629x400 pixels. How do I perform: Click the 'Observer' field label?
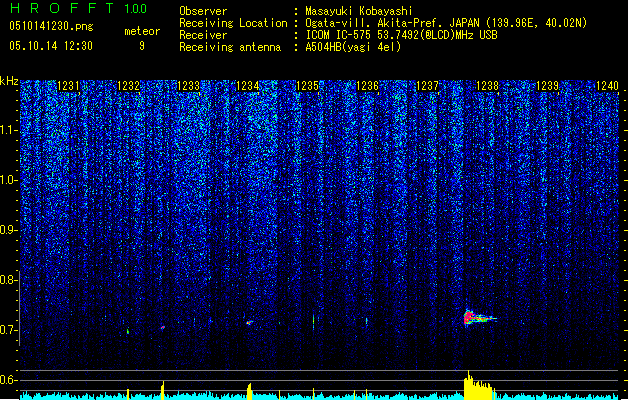[203, 11]
